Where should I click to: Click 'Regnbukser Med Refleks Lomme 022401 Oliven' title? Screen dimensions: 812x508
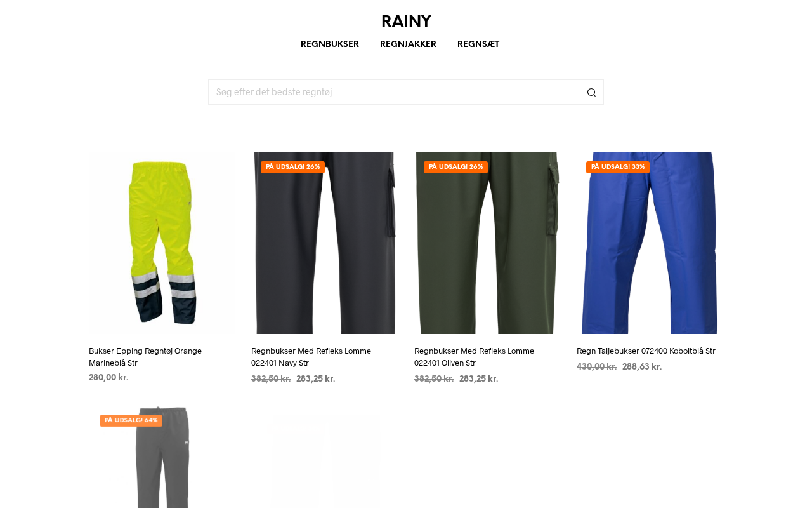[x=474, y=357]
